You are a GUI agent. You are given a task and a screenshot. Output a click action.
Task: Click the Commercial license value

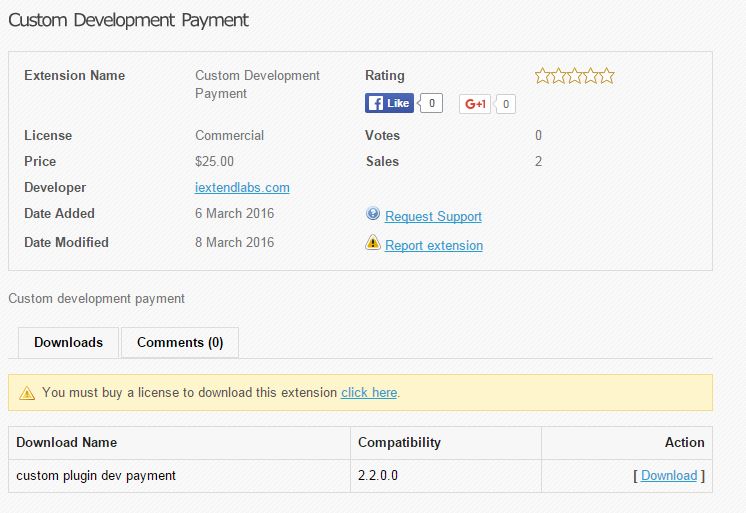[x=229, y=135]
